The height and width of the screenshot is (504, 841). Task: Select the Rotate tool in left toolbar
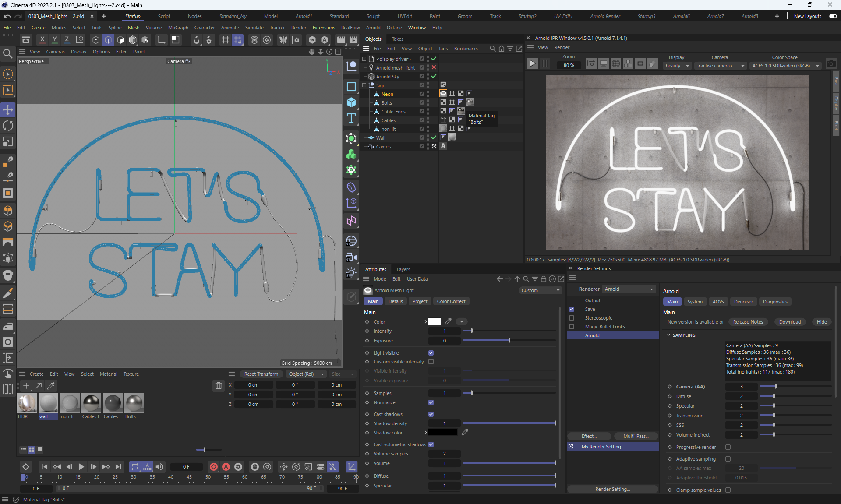point(8,126)
